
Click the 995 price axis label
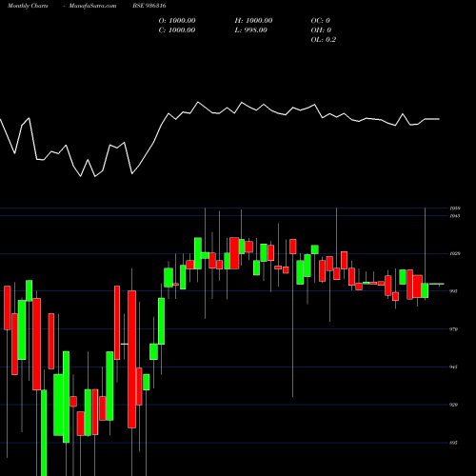[x=454, y=291]
